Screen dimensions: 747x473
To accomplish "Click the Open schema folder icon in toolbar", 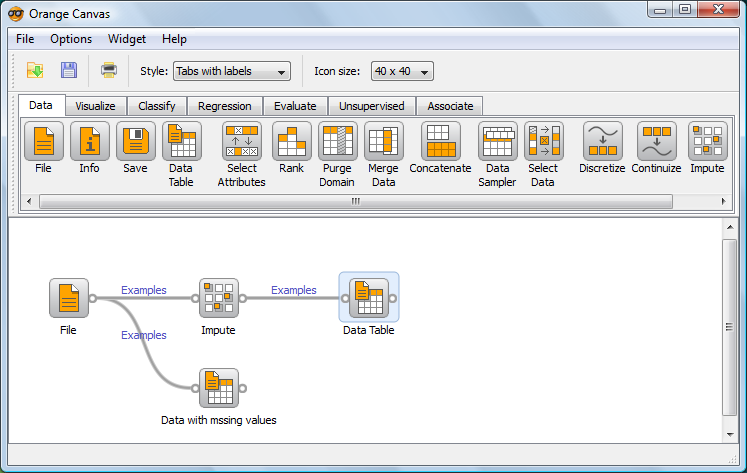I will coord(35,70).
